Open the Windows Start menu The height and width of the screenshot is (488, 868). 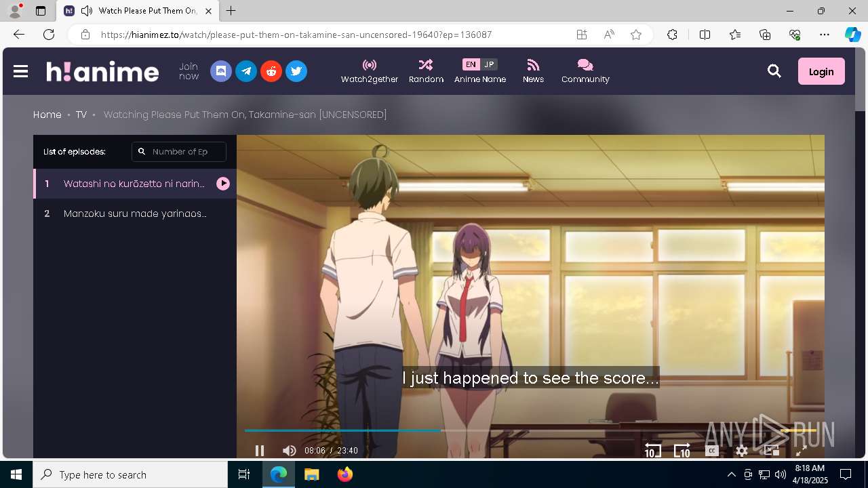point(16,474)
